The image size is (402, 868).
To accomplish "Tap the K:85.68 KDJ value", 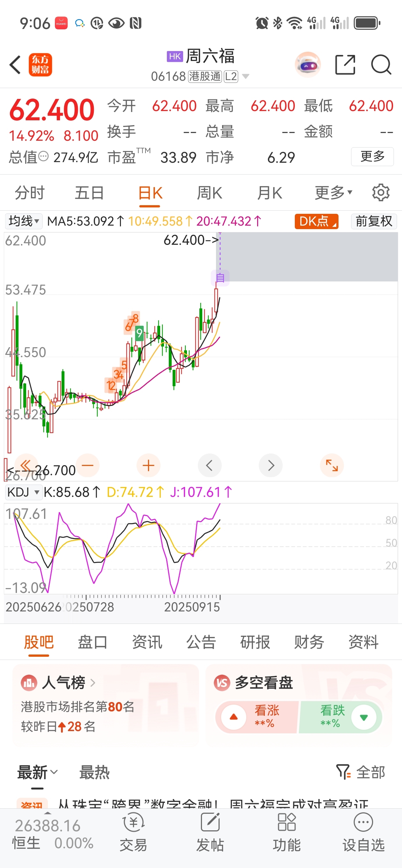I will pyautogui.click(x=72, y=492).
